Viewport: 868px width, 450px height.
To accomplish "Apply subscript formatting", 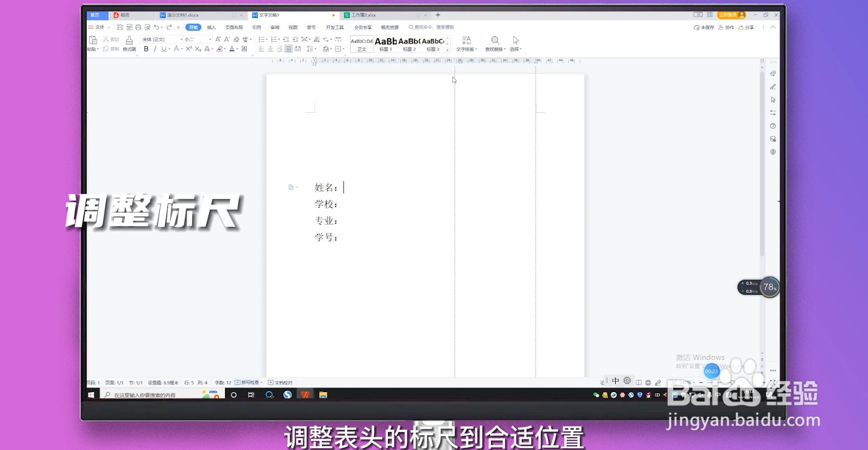I will [x=198, y=49].
